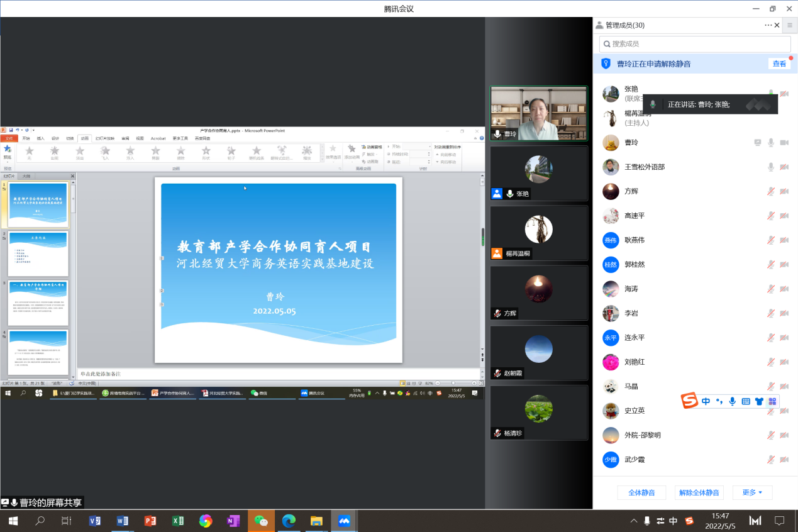Click the 搜索成员 search field

(695, 44)
